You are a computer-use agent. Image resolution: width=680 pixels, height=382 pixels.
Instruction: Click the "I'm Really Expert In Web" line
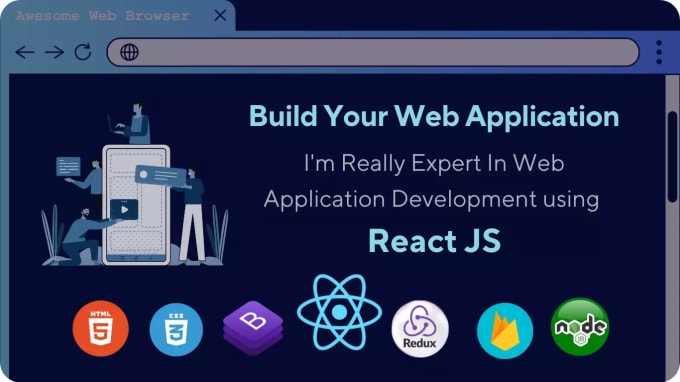[434, 163]
